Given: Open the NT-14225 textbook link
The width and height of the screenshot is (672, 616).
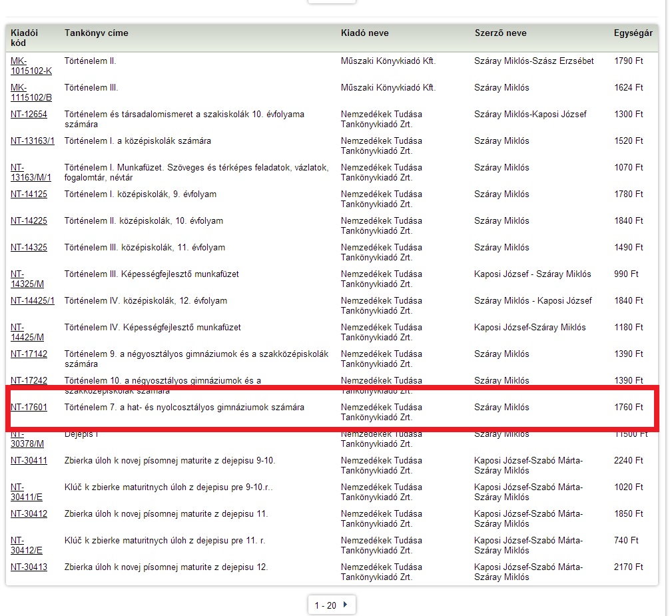Looking at the screenshot, I should [x=29, y=221].
